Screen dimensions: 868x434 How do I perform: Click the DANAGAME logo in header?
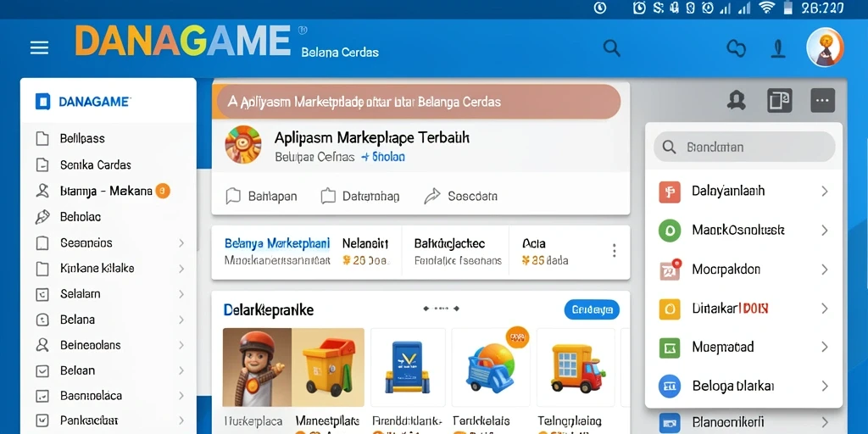click(x=183, y=41)
